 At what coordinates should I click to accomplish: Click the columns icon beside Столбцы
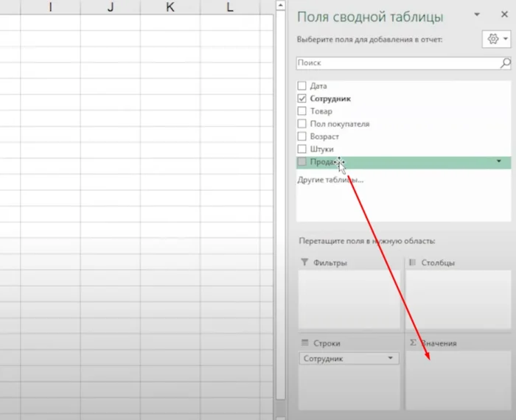413,262
